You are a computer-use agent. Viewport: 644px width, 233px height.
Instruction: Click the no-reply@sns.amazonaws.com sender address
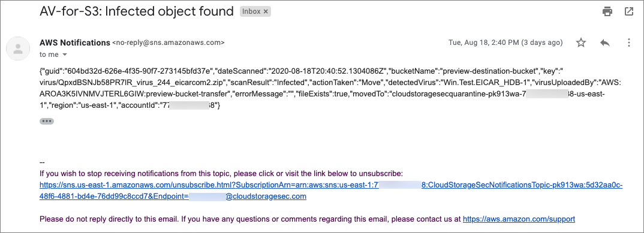168,43
